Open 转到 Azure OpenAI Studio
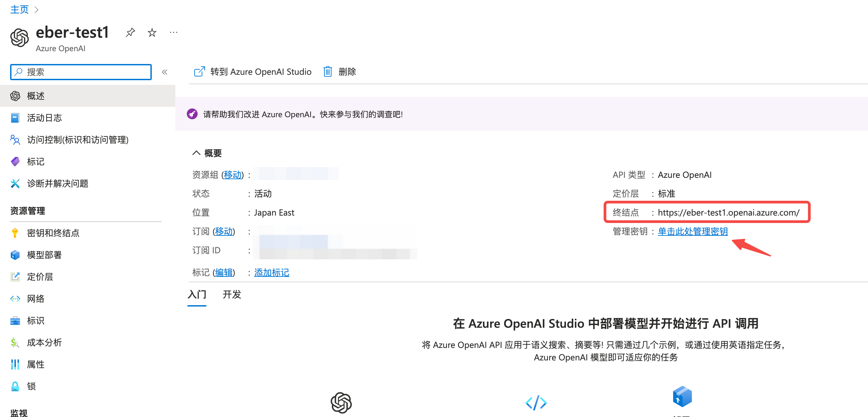Viewport: 868px width, 417px height. point(253,72)
